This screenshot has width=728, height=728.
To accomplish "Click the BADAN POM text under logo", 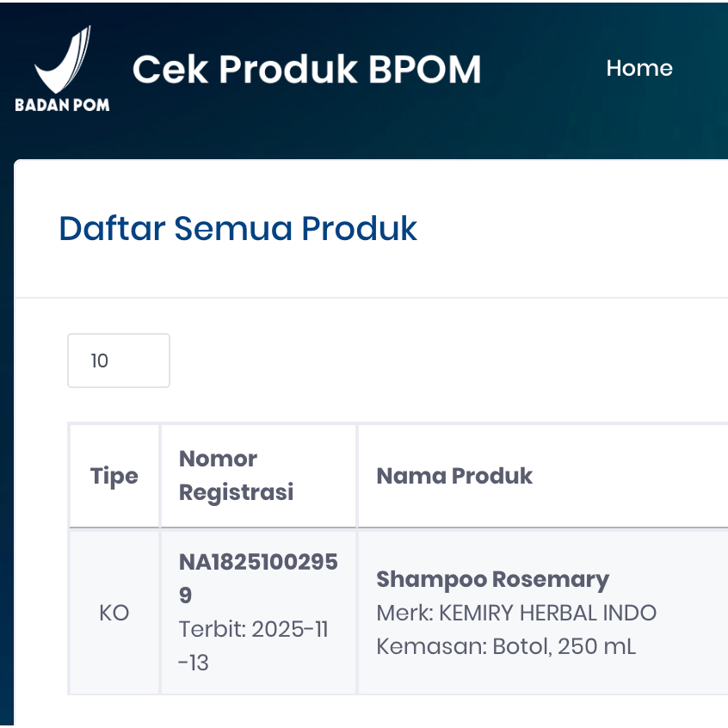I will (x=62, y=106).
